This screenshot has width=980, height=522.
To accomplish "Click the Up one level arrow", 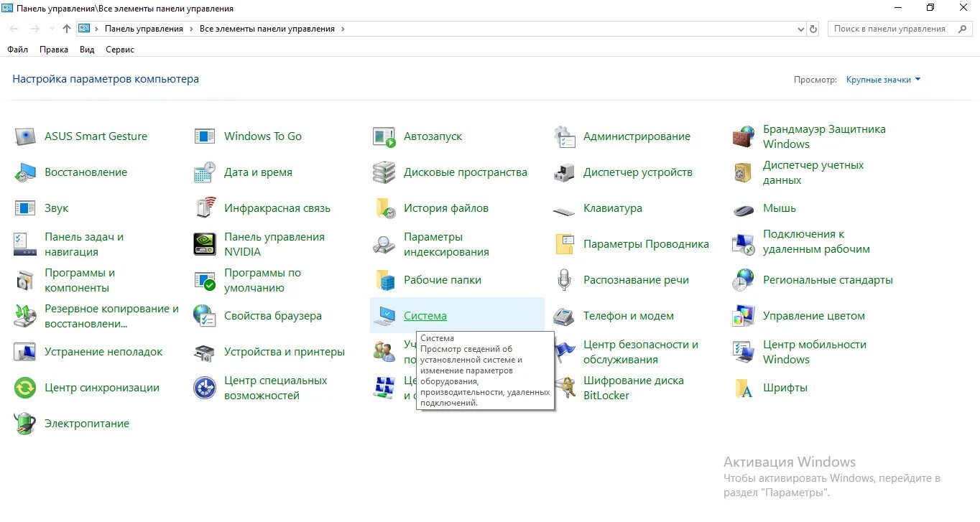I will [x=67, y=29].
